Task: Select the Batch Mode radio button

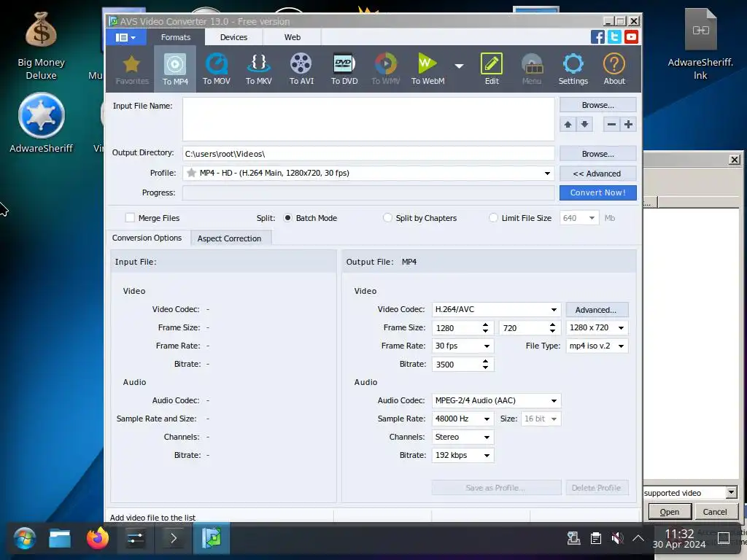Action: coord(287,217)
